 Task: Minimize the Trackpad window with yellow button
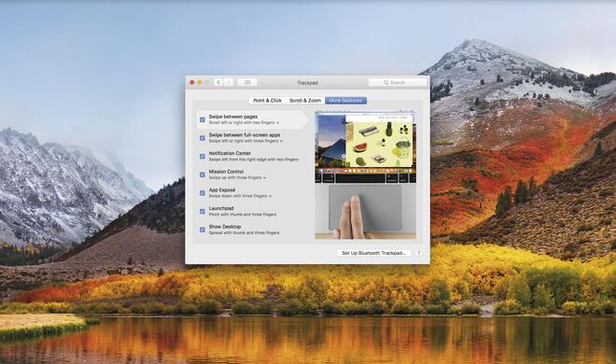(200, 82)
